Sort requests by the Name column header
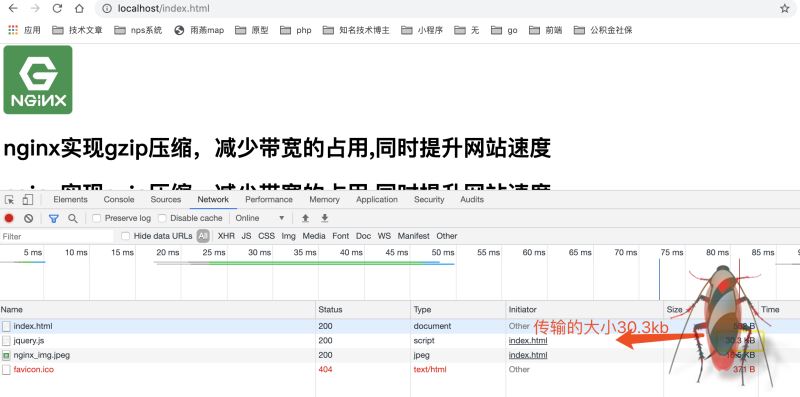The height and width of the screenshot is (397, 800). tap(158, 310)
